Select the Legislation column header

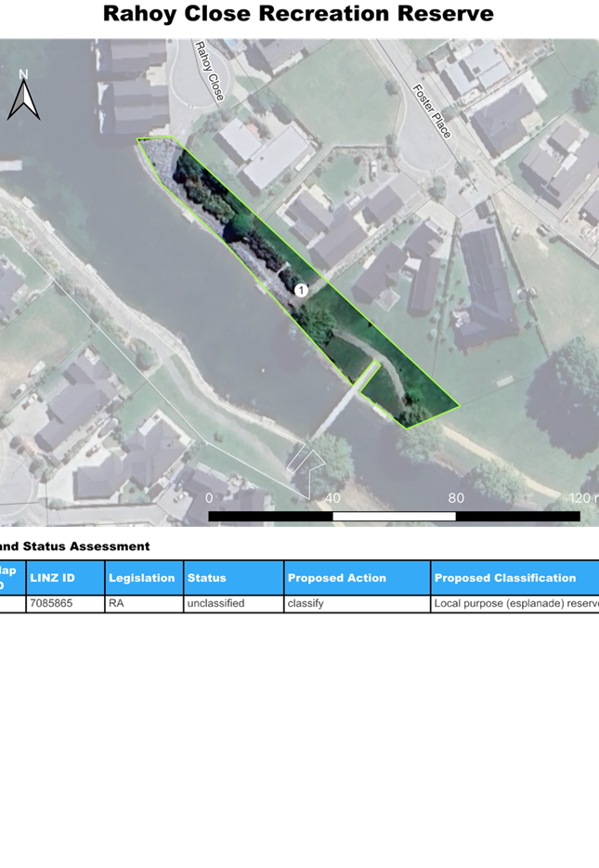[143, 578]
